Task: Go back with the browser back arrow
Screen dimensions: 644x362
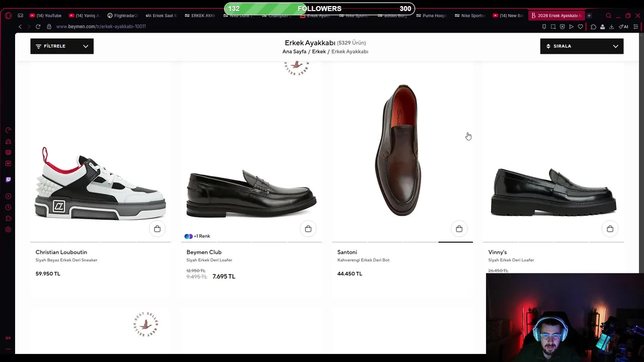Action: [x=20, y=27]
